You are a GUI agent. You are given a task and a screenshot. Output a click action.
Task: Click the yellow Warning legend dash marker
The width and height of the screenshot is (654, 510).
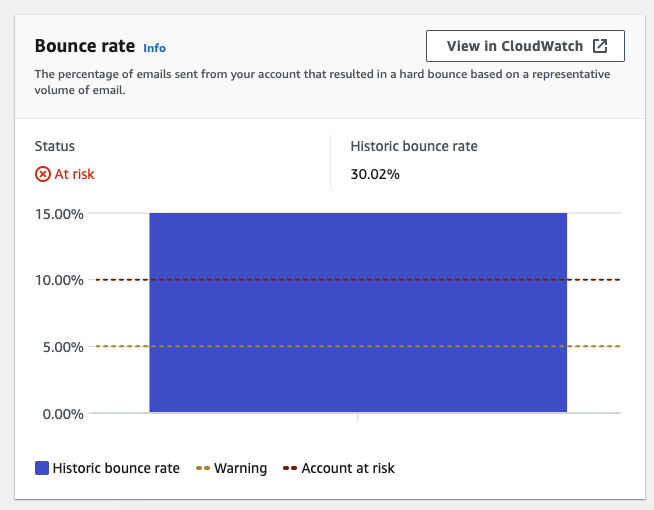201,468
